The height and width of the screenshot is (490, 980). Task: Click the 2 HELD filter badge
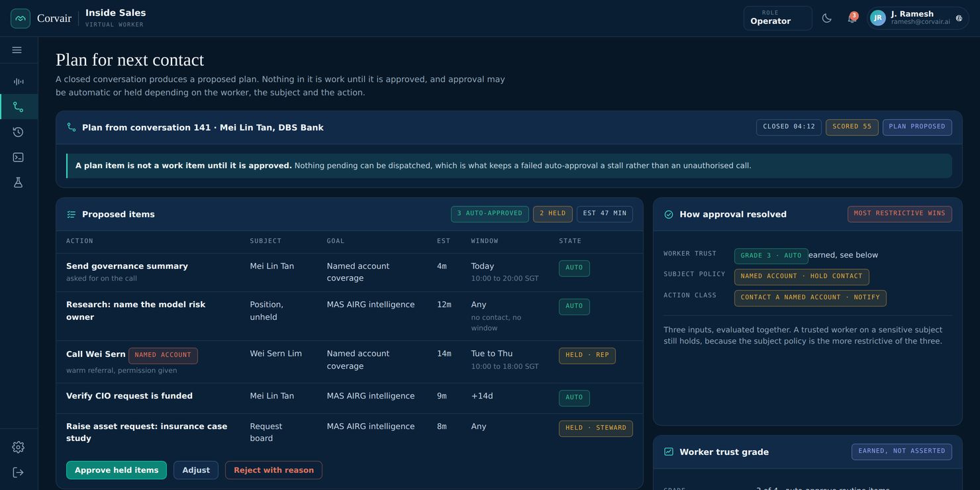tap(552, 214)
